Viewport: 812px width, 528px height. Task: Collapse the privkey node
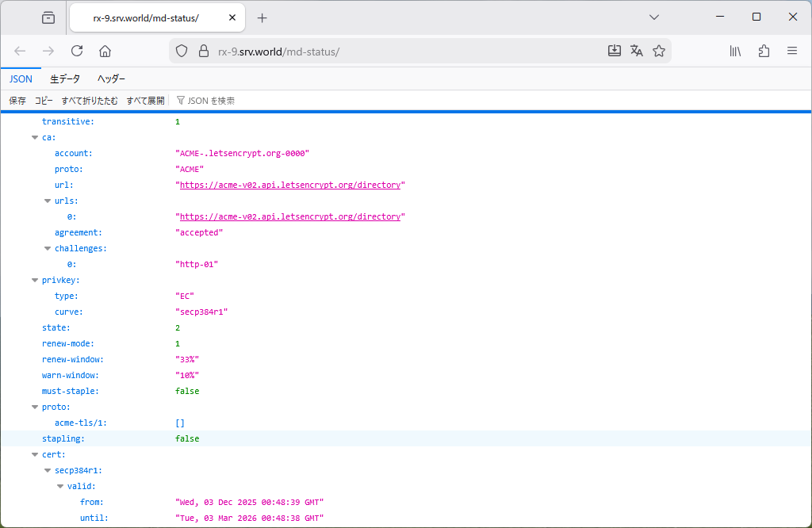click(35, 280)
